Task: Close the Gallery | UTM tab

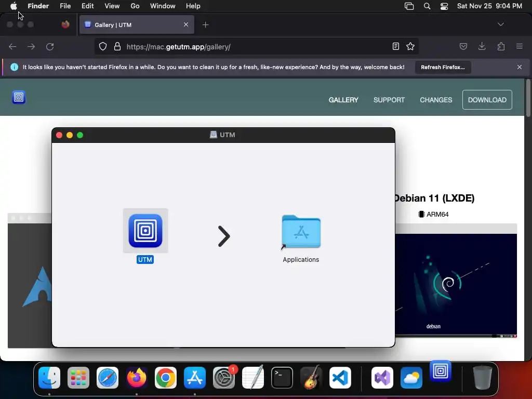Action: point(186,24)
